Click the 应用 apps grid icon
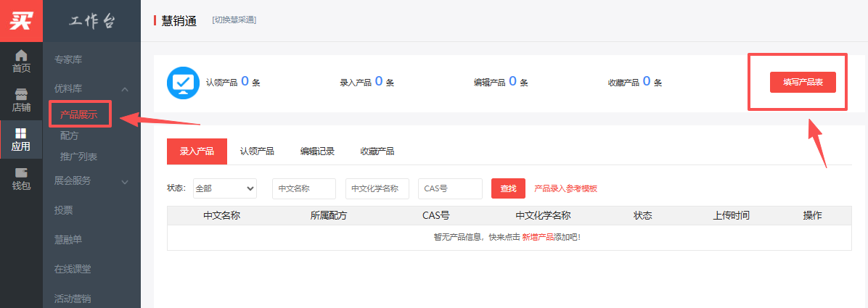Screen dimensions: 868x308 [x=21, y=134]
